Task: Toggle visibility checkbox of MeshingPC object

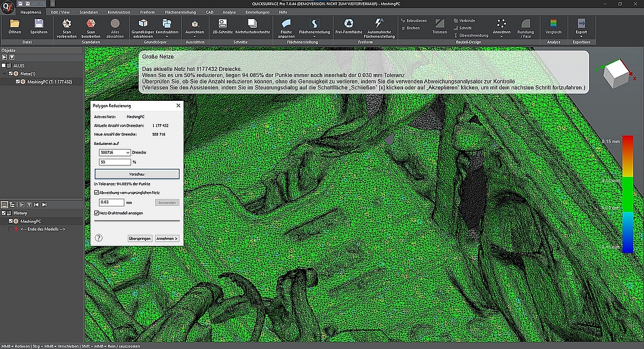Action: click(18, 82)
